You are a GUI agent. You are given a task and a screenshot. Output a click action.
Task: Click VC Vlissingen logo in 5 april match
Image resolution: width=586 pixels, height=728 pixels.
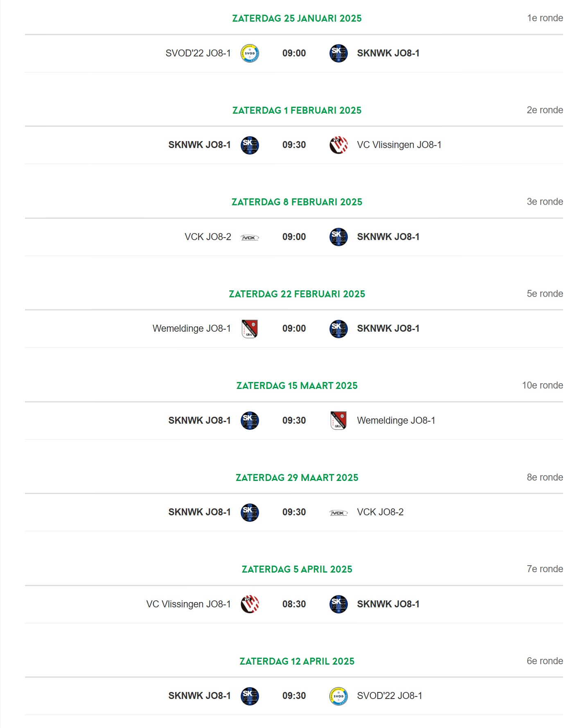point(250,604)
